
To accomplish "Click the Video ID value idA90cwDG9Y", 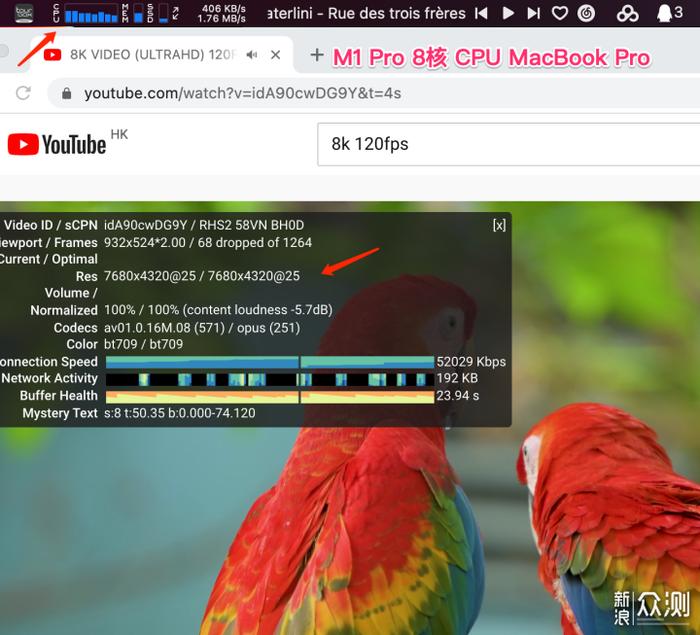I will [x=146, y=225].
